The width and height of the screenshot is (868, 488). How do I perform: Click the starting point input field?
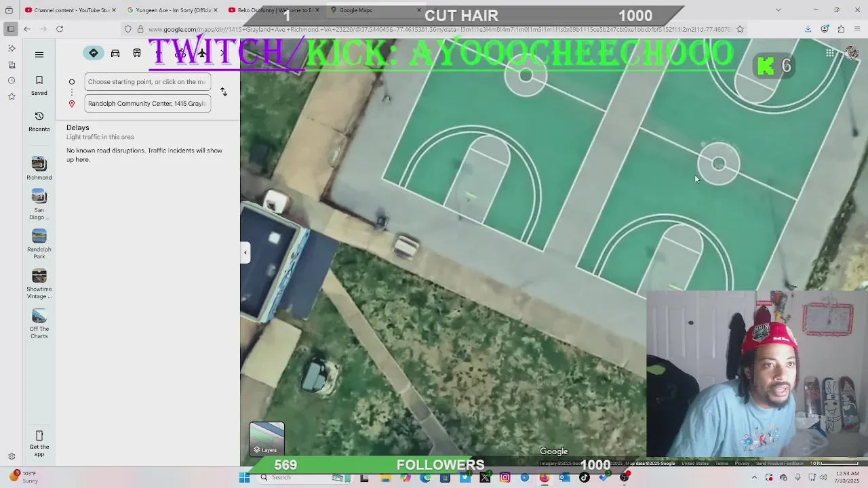tap(147, 82)
